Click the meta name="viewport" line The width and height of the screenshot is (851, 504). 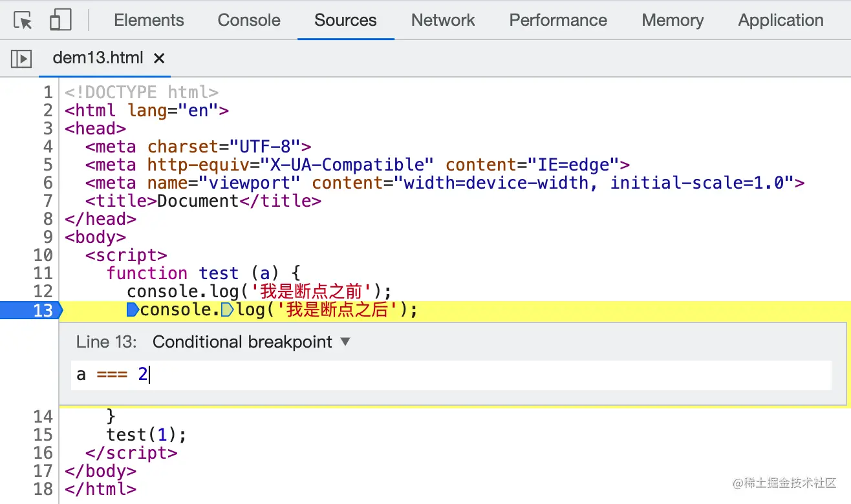point(445,183)
